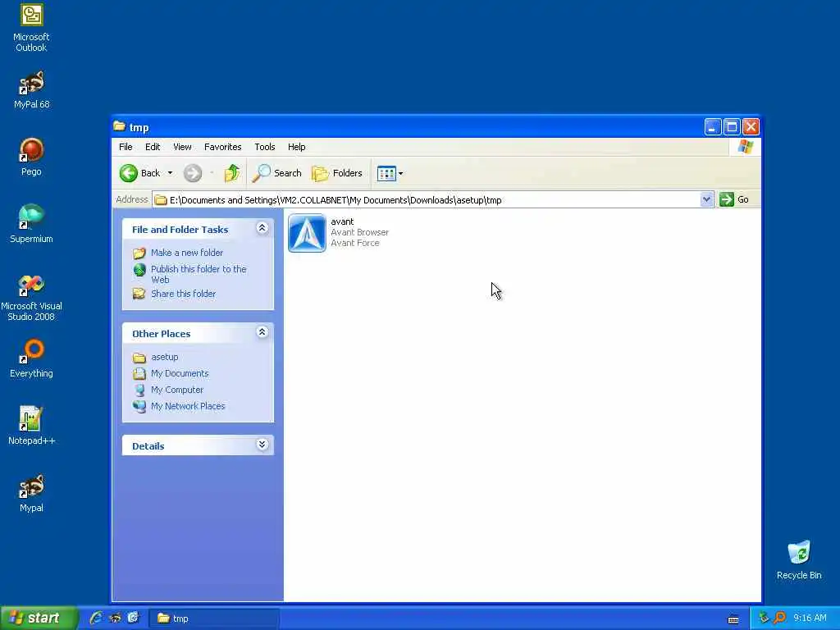The width and height of the screenshot is (840, 630).
Task: Open Search from the toolbar
Action: 277,173
